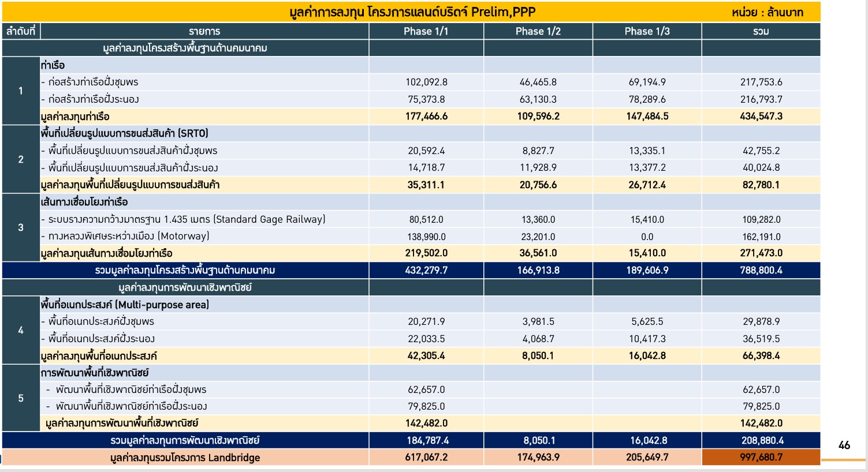Click the total 184,787.4
868x472 pixels.
pyautogui.click(x=426, y=440)
